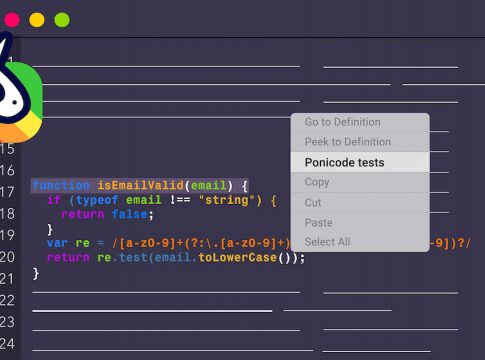Click the red close window dot
Image resolution: width=485 pixels, height=360 pixels.
pos(12,20)
